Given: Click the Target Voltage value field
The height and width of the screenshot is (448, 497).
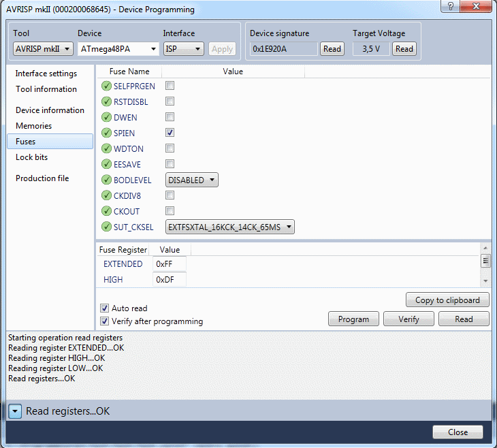Looking at the screenshot, I should [371, 49].
